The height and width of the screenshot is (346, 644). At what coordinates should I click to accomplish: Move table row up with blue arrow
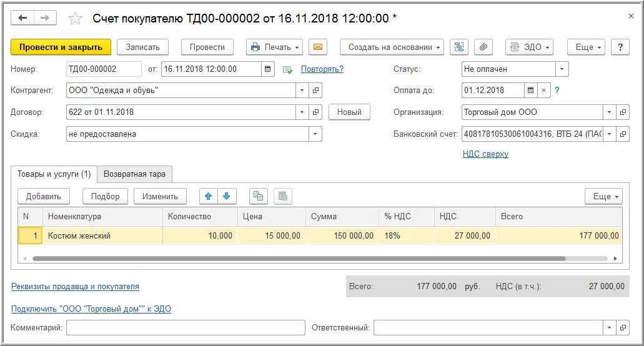[x=208, y=196]
